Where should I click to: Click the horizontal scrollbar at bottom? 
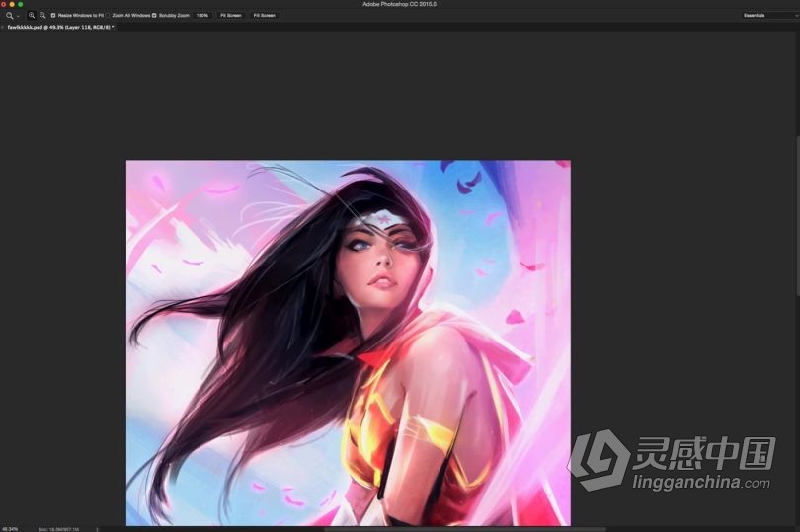(464, 529)
